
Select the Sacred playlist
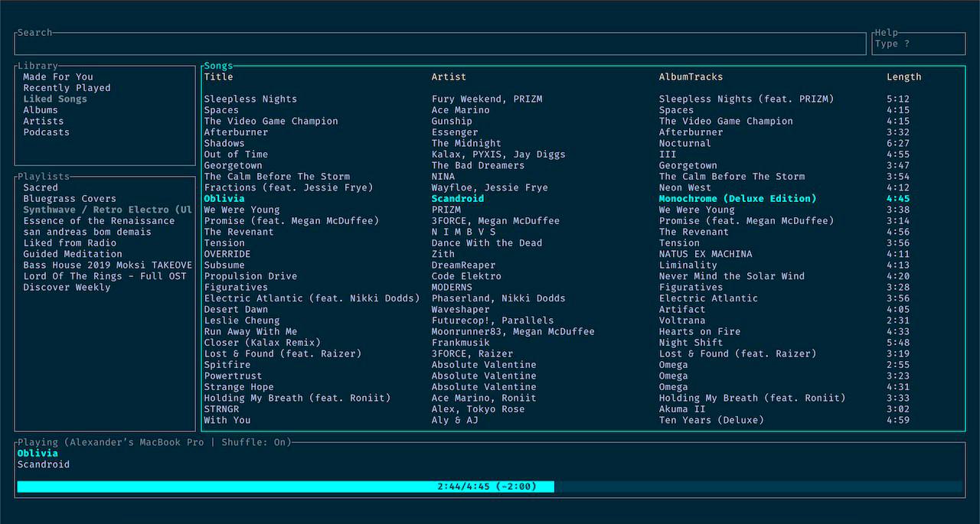(41, 187)
